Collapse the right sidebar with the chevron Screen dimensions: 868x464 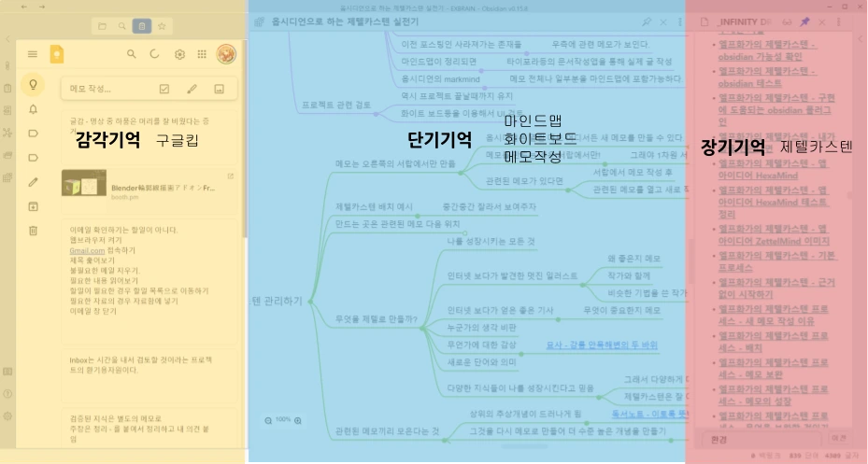[860, 39]
